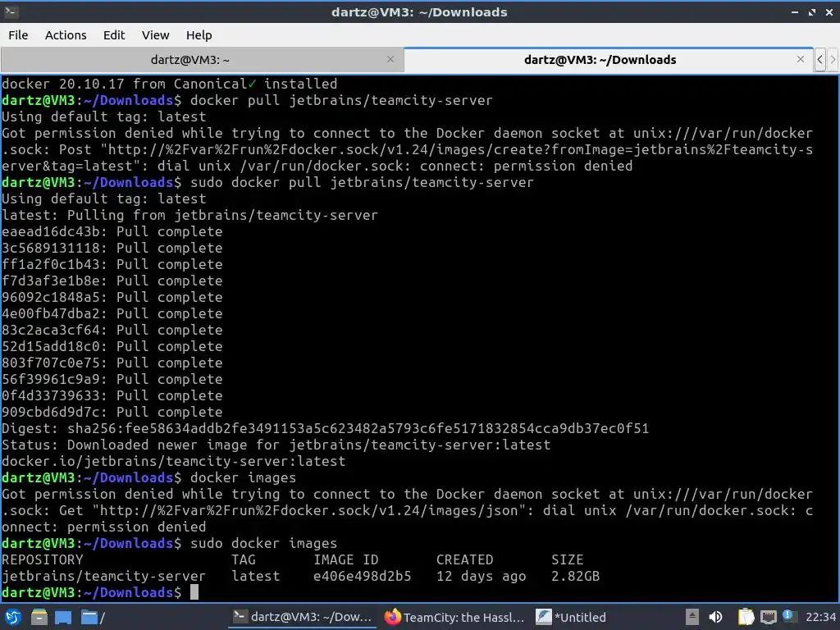The width and height of the screenshot is (840, 630).
Task: Open the Edit menu
Action: (x=113, y=35)
